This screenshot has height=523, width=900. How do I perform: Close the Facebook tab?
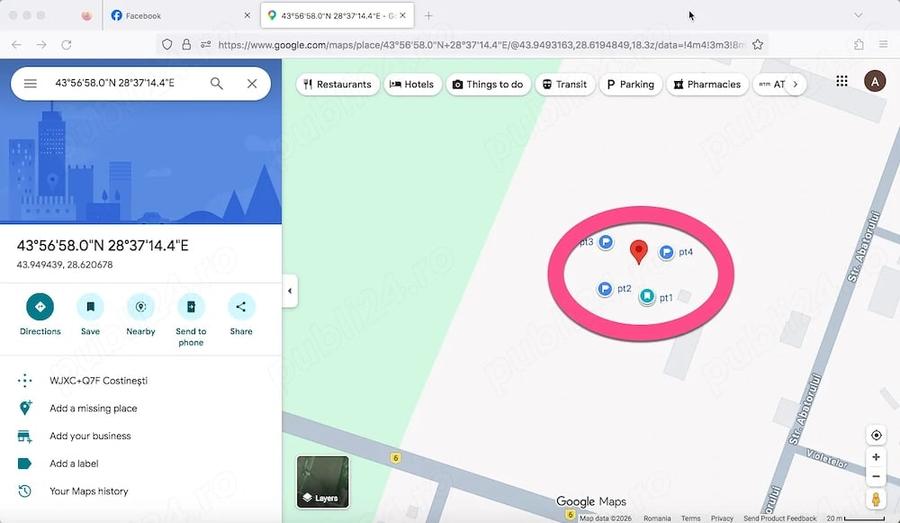click(x=247, y=16)
